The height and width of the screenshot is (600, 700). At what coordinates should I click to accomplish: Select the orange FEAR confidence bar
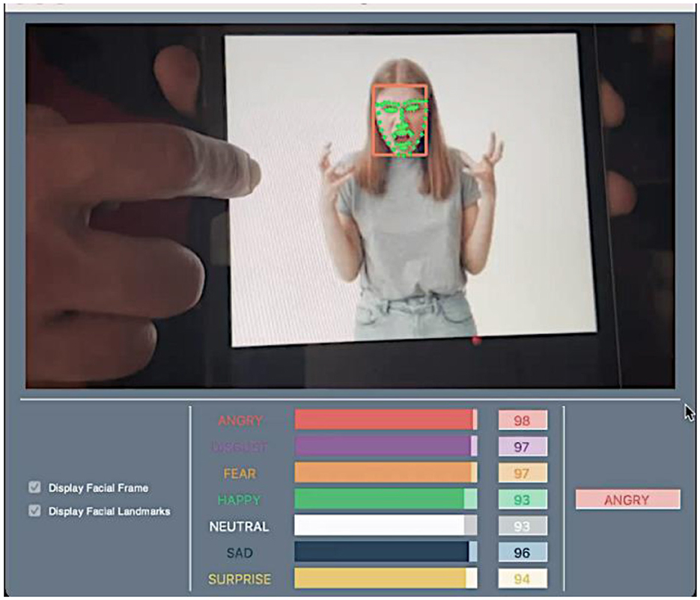tap(385, 473)
